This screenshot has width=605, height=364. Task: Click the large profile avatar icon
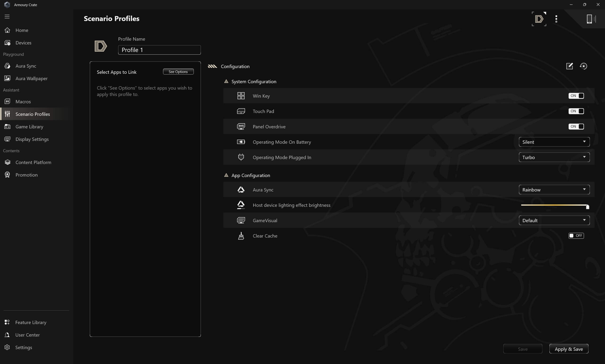tap(100, 46)
